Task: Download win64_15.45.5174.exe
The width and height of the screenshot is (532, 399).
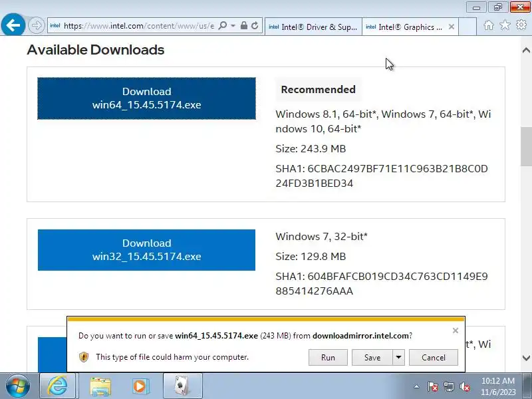Action: pyautogui.click(x=146, y=98)
